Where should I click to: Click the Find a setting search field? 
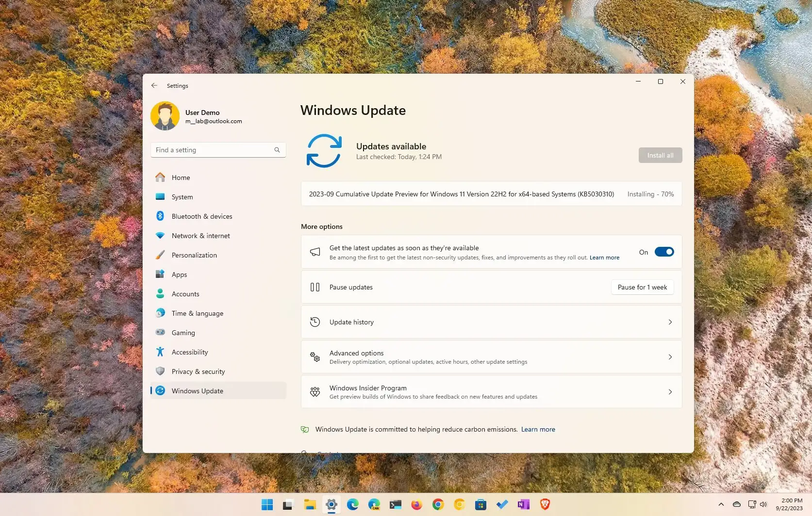(x=217, y=150)
